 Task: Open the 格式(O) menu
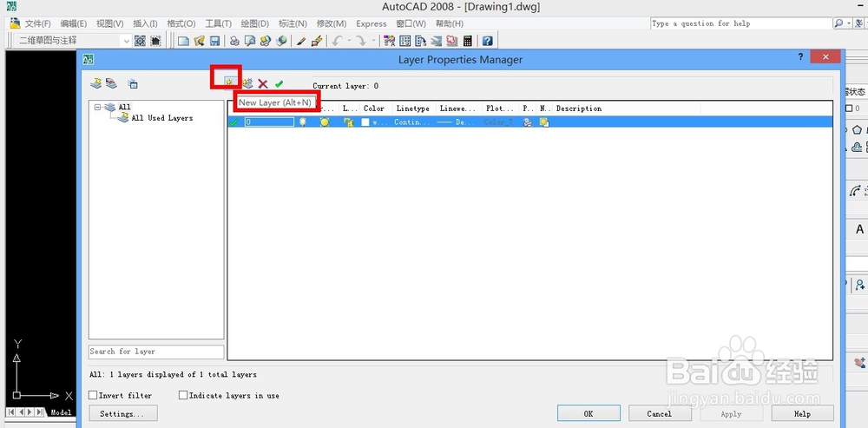coord(181,23)
